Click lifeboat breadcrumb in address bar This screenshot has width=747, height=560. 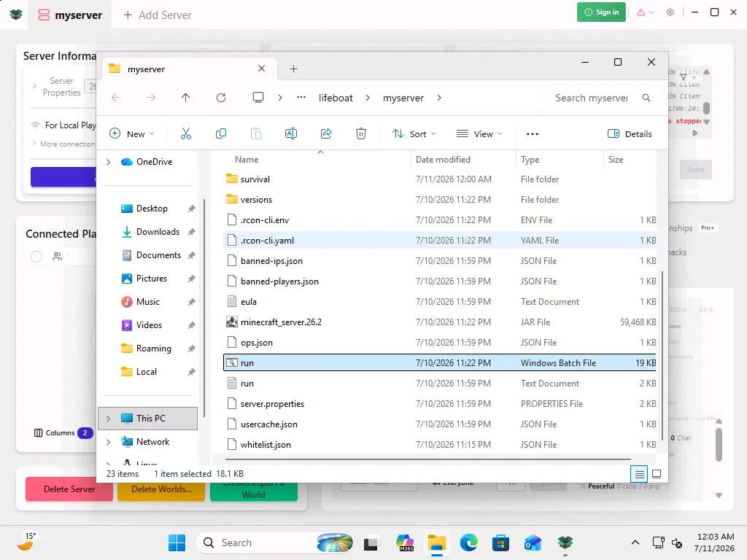click(336, 98)
